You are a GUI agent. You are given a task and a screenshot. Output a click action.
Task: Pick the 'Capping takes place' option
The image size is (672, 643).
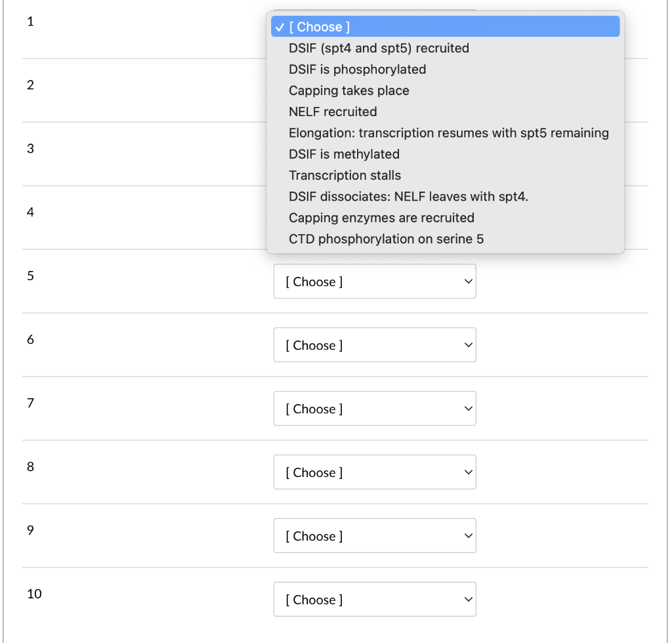pos(446,91)
